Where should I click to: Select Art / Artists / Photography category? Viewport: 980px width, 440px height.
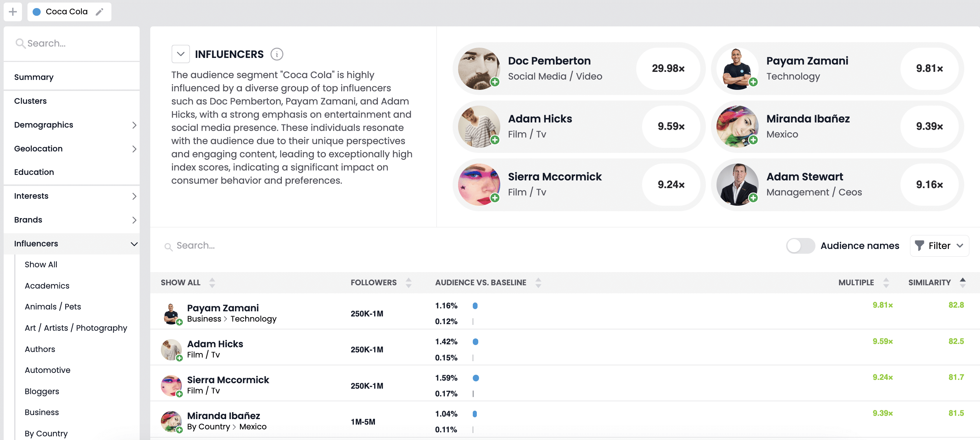tap(76, 328)
